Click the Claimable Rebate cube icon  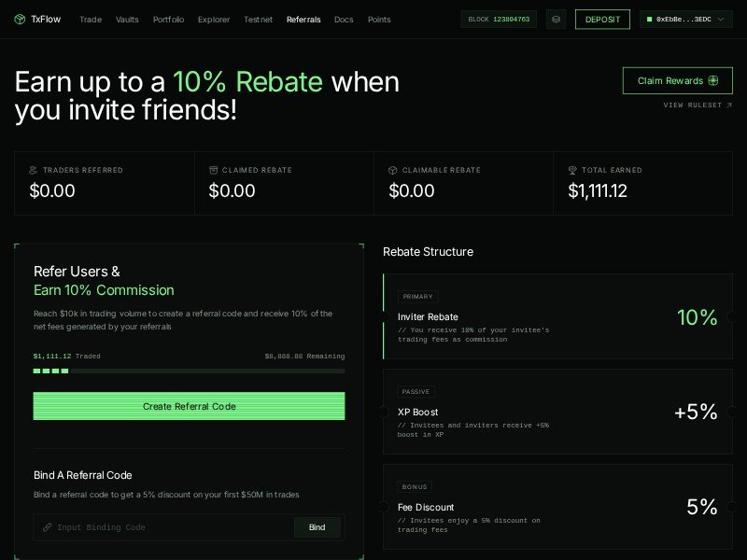(x=393, y=171)
